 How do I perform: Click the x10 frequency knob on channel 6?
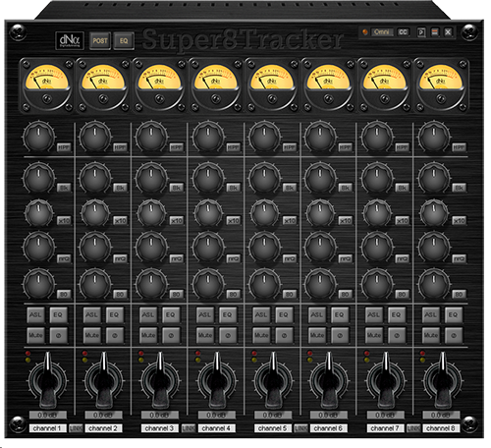pyautogui.click(x=320, y=213)
